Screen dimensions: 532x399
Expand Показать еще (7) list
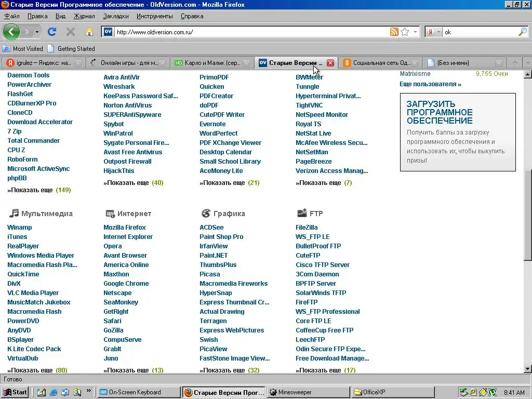point(324,183)
